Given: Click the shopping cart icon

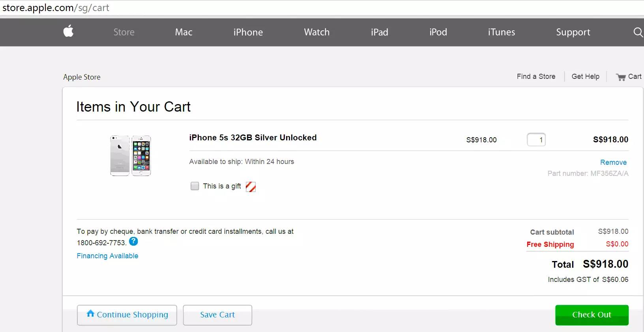Looking at the screenshot, I should pos(621,77).
